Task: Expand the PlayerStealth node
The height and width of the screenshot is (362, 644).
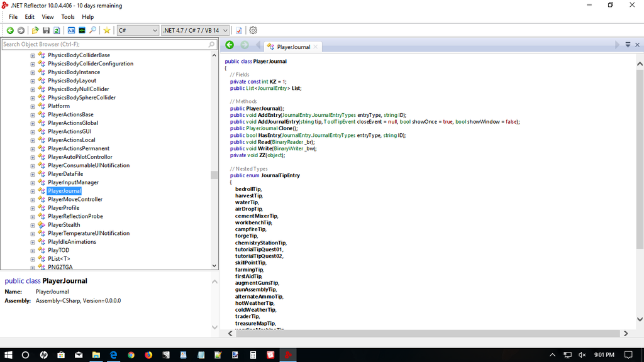Action: [x=33, y=225]
